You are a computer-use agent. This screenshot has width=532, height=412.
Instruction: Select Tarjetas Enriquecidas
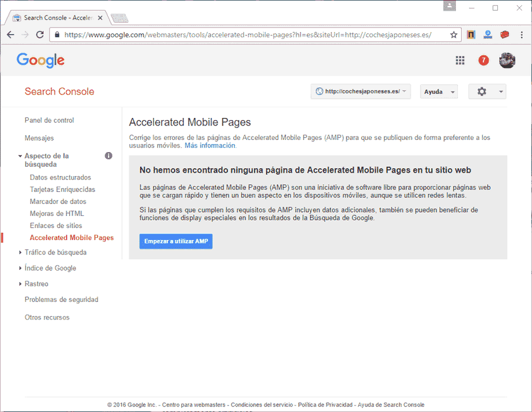click(x=63, y=189)
